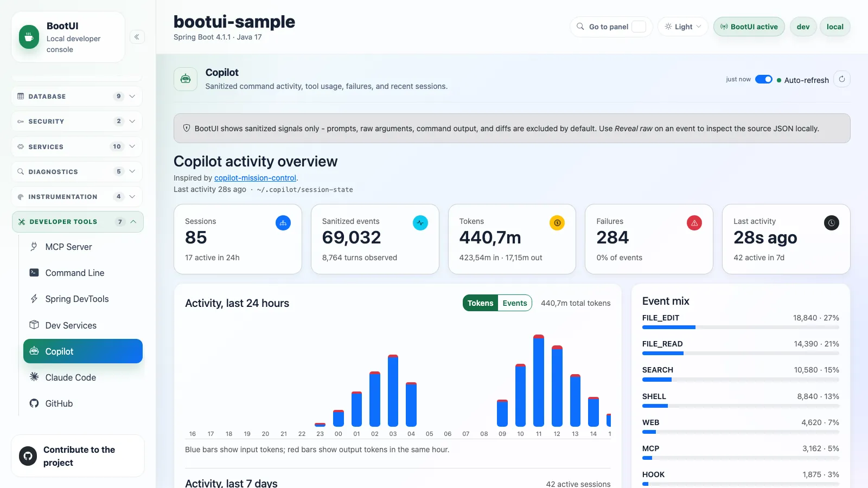Click the Spring DevTools lightning icon
The width and height of the screenshot is (868, 488).
click(34, 299)
